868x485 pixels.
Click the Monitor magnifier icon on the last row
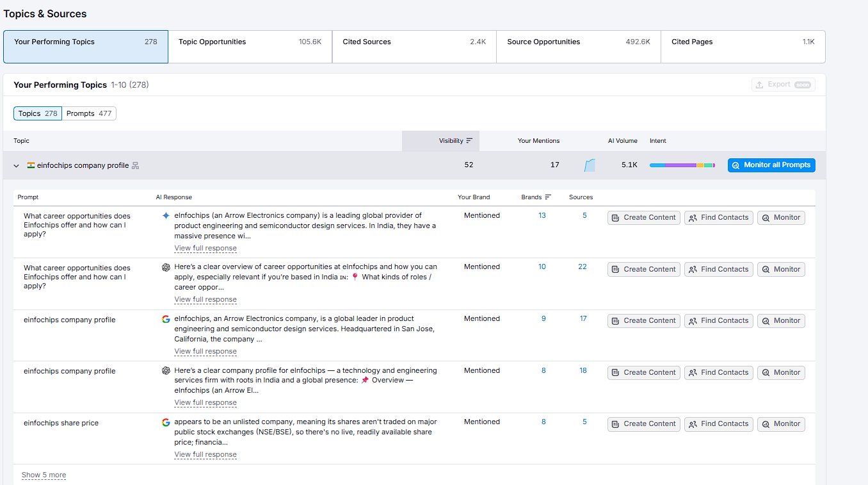pos(767,423)
